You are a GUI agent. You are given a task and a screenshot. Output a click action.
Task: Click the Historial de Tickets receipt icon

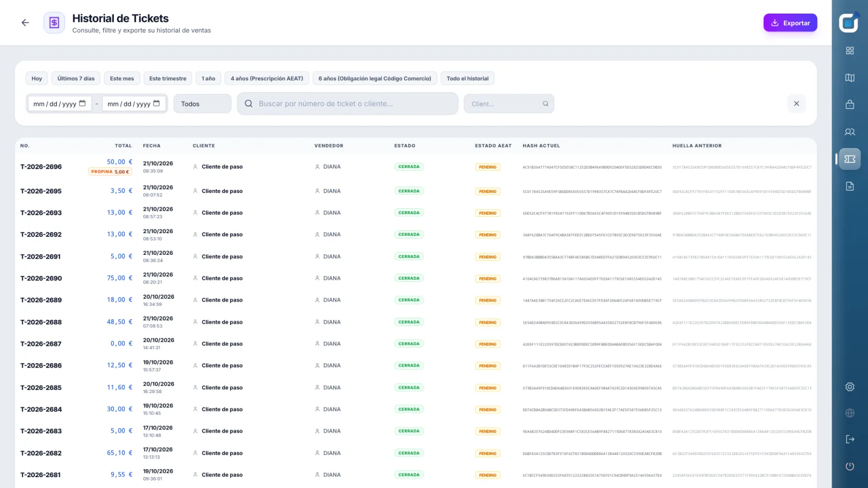pos(54,23)
